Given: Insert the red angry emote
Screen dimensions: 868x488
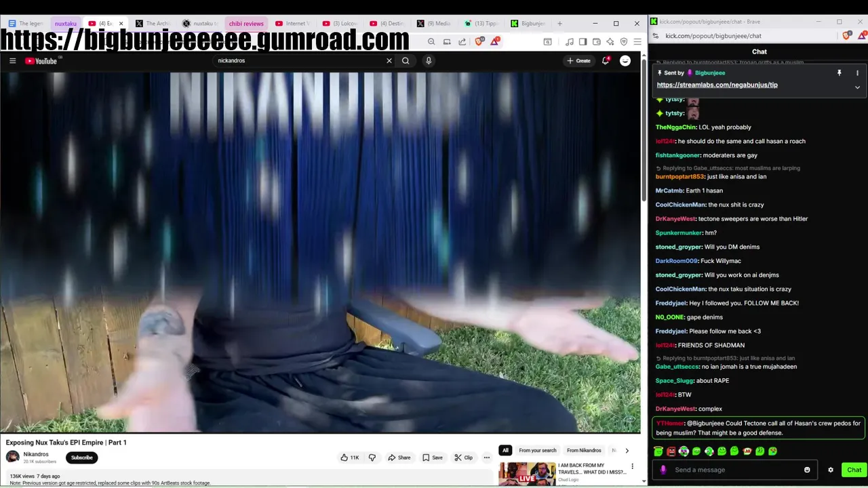Looking at the screenshot, I should pyautogui.click(x=671, y=451).
